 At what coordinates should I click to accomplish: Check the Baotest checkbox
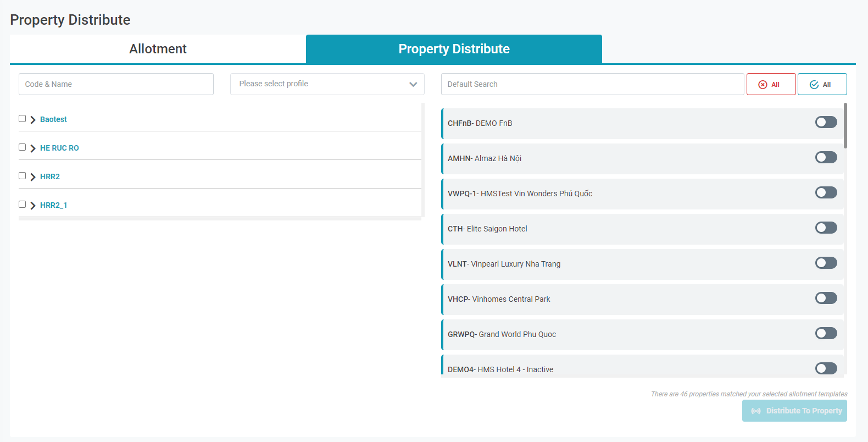23,119
